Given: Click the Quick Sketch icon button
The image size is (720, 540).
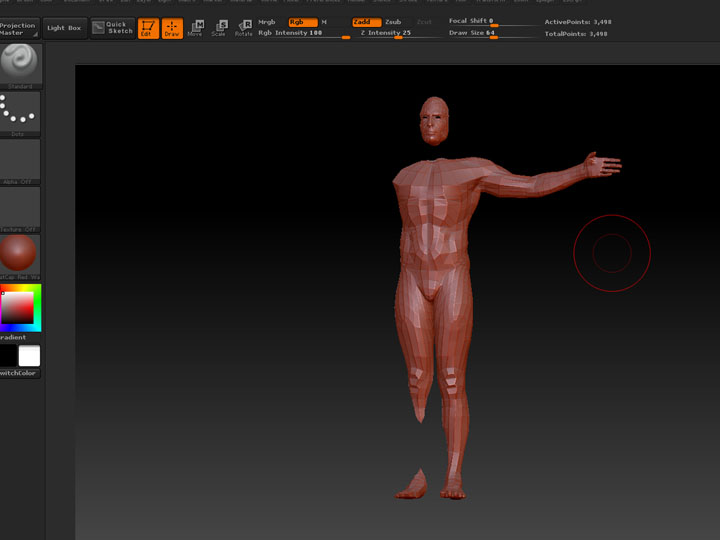Looking at the screenshot, I should coord(112,27).
